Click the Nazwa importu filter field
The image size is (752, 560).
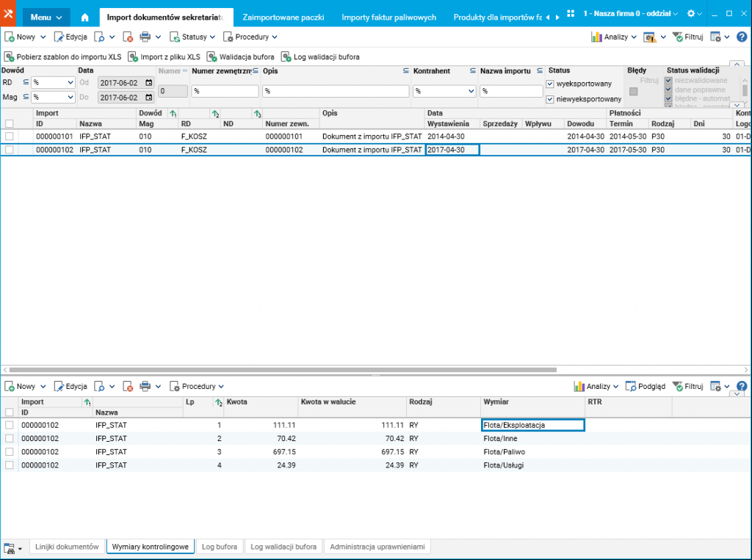coord(511,91)
